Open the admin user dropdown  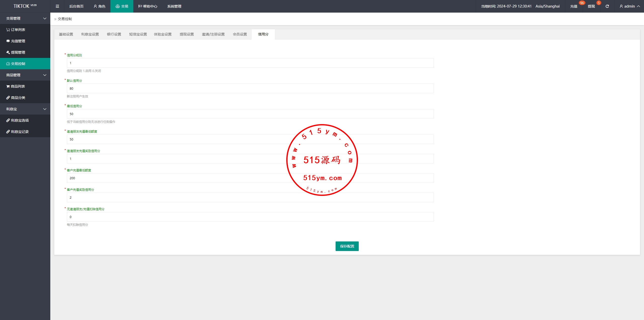pyautogui.click(x=629, y=6)
